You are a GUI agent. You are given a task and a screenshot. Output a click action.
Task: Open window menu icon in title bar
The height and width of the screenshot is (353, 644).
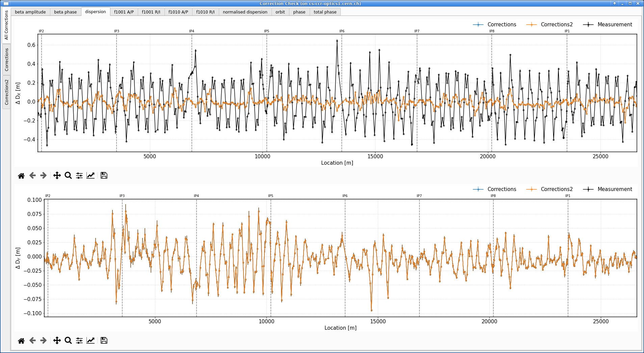pos(6,3)
